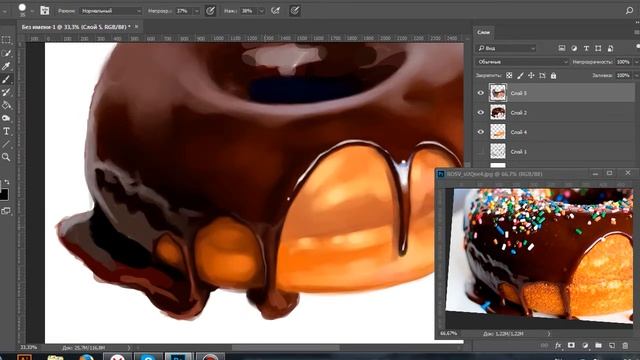Lock layer position icon
Viewport: 640px width, 360px height.
tap(531, 76)
